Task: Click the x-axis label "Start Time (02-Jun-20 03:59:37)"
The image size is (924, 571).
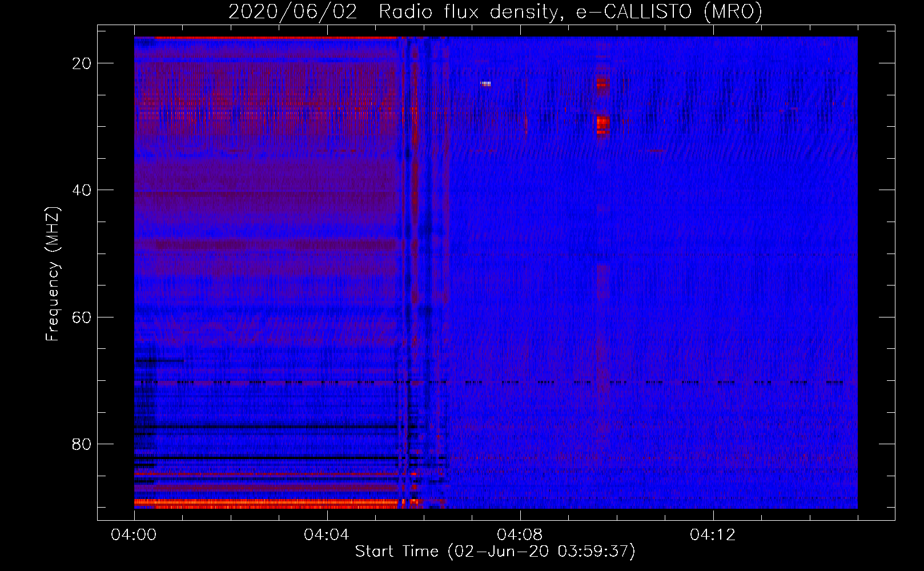Action: (x=495, y=552)
